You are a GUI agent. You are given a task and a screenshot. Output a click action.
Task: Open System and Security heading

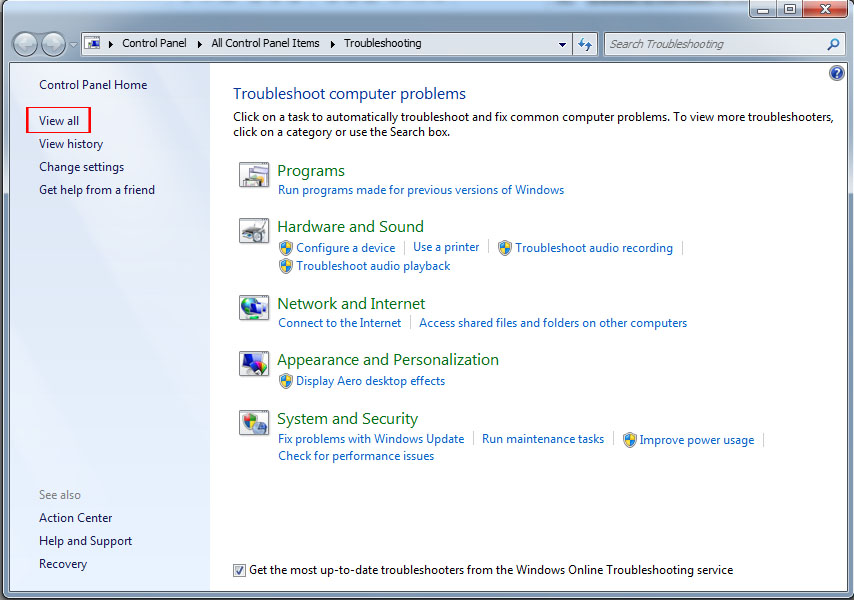tap(347, 419)
